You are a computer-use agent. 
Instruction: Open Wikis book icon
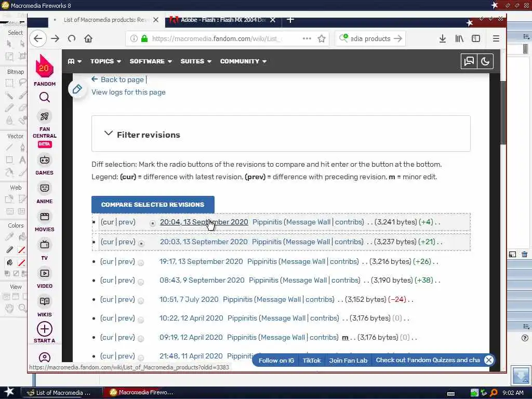point(45,301)
